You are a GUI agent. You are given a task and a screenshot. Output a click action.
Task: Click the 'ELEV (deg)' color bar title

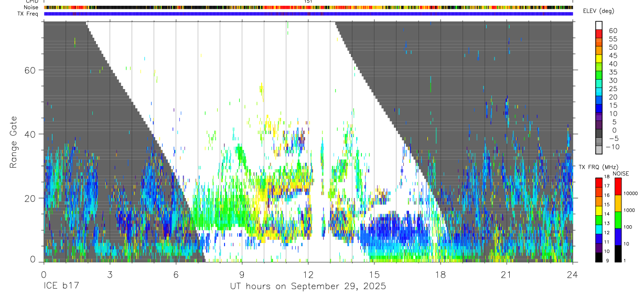click(599, 11)
